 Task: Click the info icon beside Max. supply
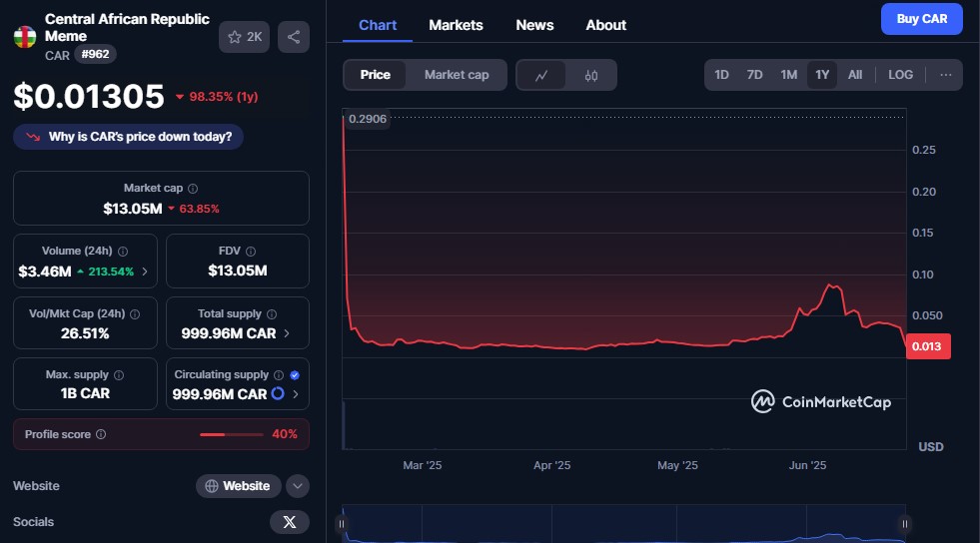[119, 375]
